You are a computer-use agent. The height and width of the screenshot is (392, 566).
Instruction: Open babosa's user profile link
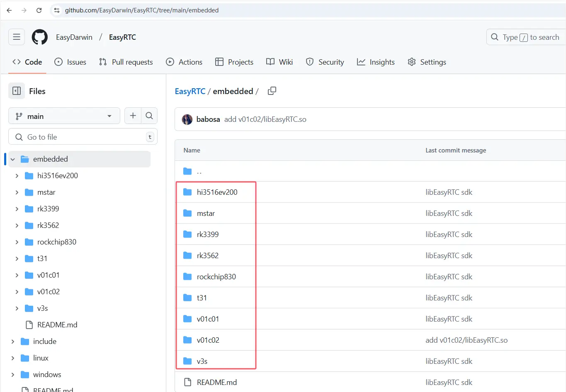click(208, 119)
